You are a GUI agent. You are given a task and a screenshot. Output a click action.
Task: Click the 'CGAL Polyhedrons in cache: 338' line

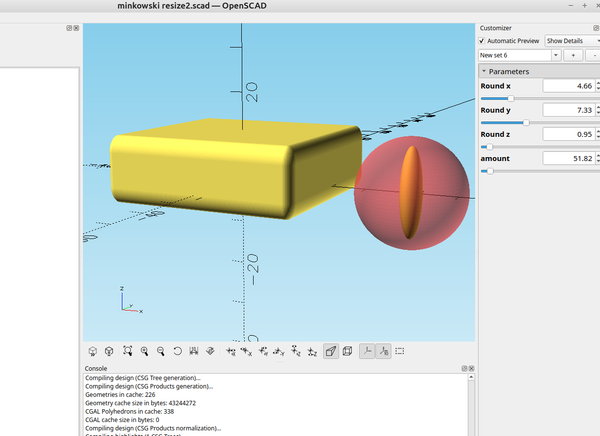coord(129,411)
